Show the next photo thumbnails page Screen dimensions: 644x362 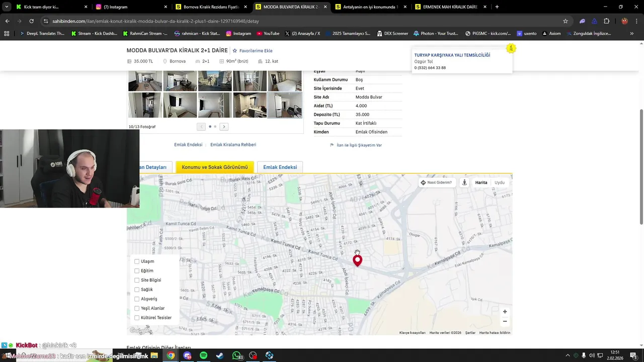coord(224,127)
